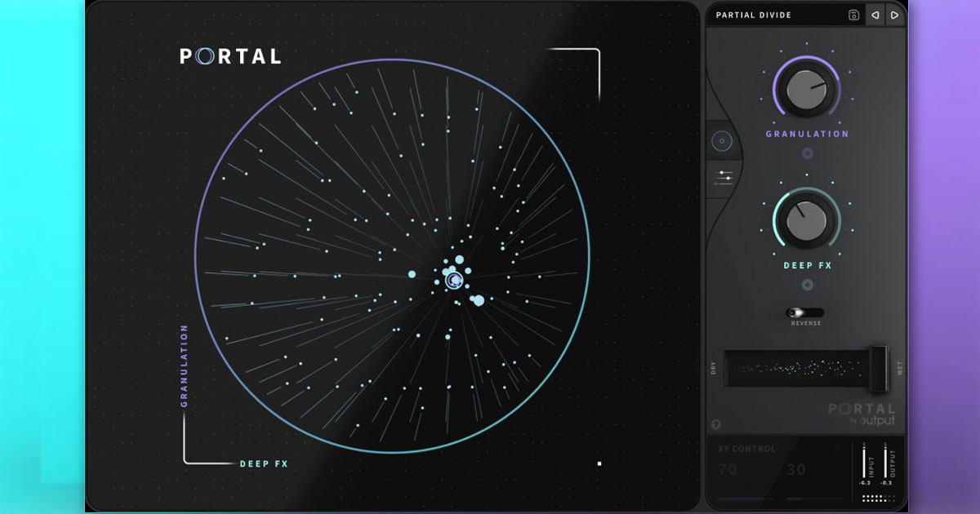Screen dimensions: 980x514
Task: Add a macro under Granulation
Action: (807, 153)
